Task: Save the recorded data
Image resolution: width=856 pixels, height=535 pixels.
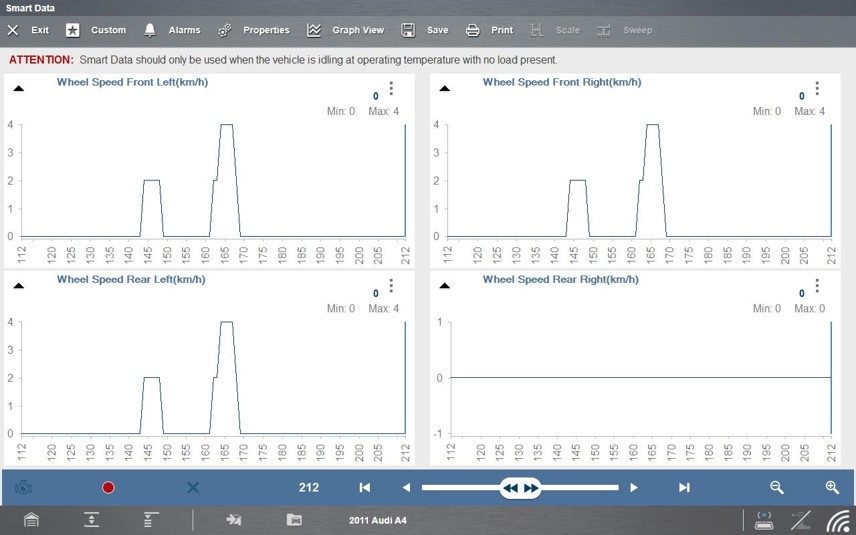Action: [x=425, y=30]
